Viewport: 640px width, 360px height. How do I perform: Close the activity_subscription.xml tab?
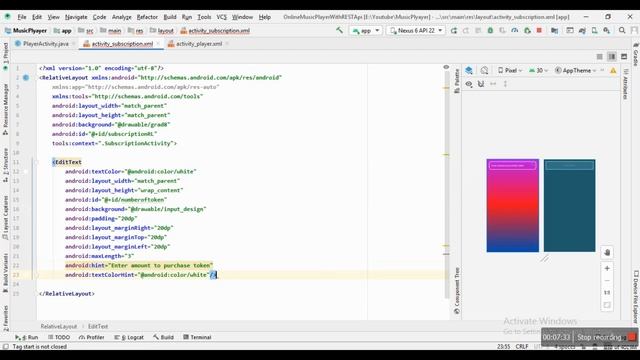pos(158,44)
